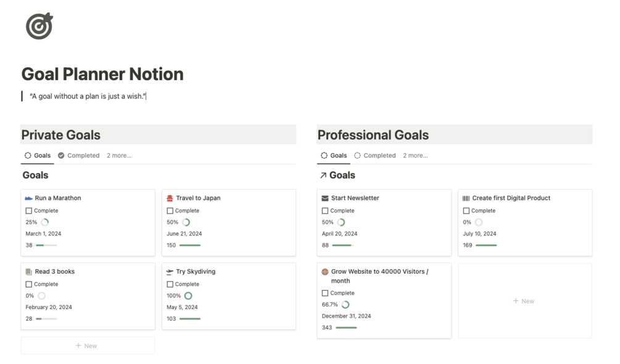Click the shoe icon on Run a Marathon
Image resolution: width=620 pixels, height=364 pixels.
tap(29, 199)
